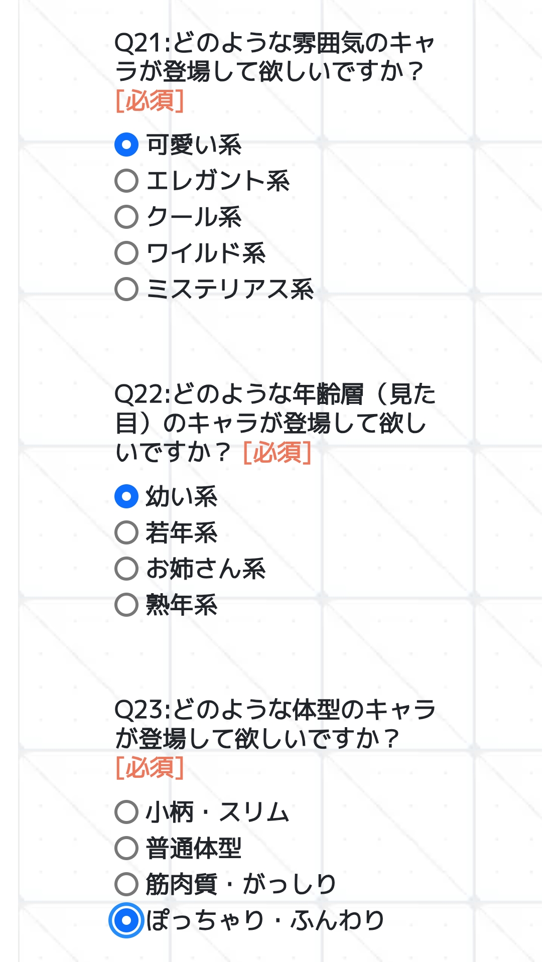Choose the ミステリアス系 radio button
560x962 pixels.
click(x=126, y=289)
